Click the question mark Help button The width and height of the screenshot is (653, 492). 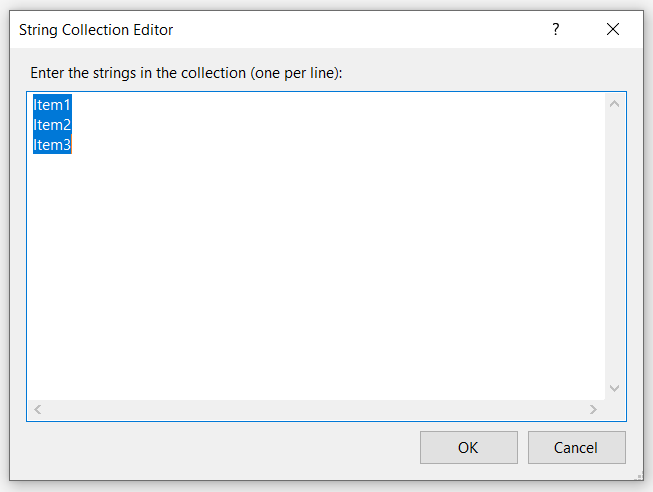tap(556, 30)
